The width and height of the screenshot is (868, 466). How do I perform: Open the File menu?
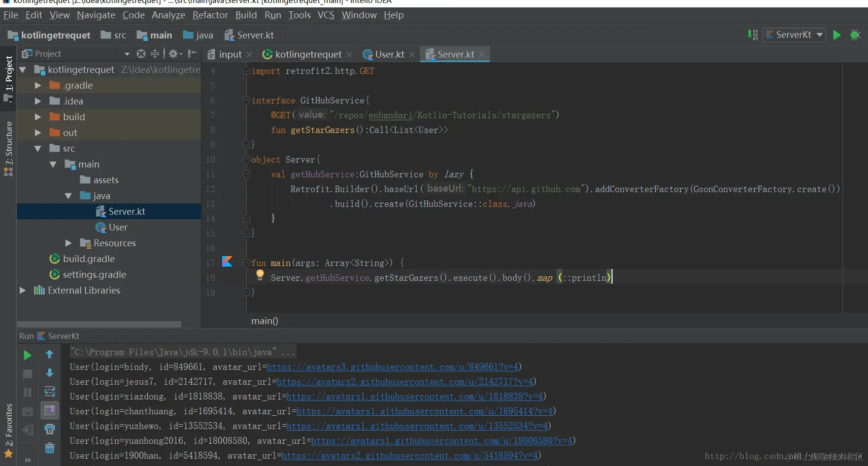[x=11, y=15]
